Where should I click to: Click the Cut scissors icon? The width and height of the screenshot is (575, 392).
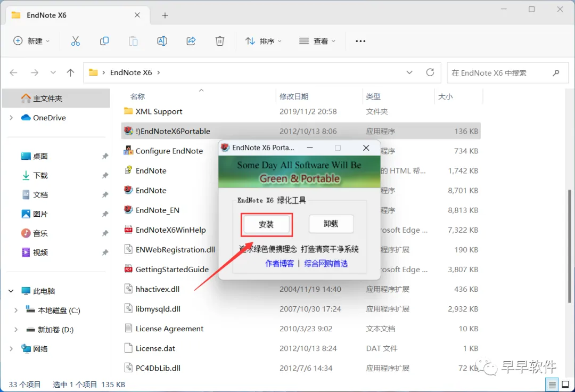[75, 41]
